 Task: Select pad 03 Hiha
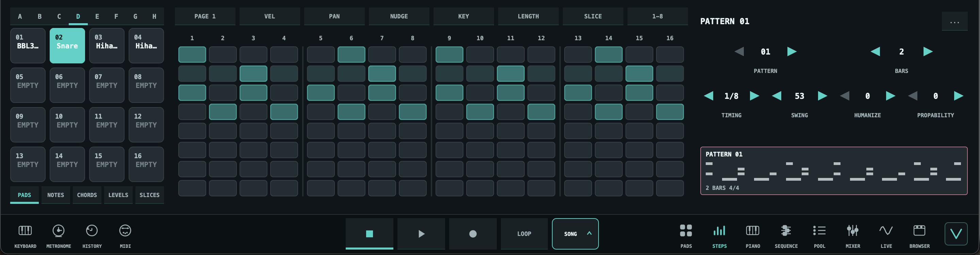pos(107,45)
